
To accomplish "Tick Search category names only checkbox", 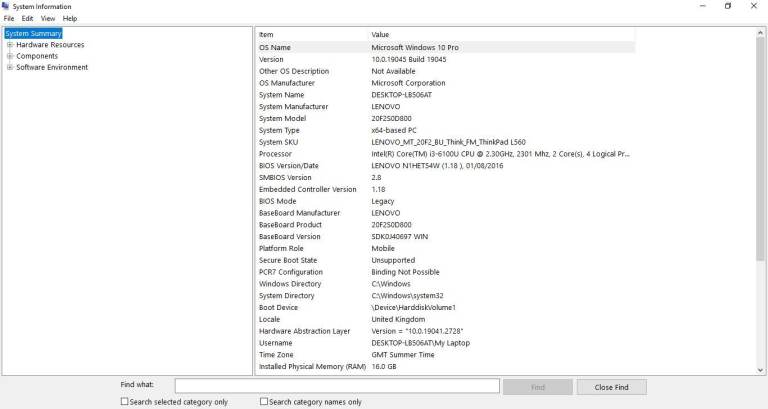I will coord(264,401).
